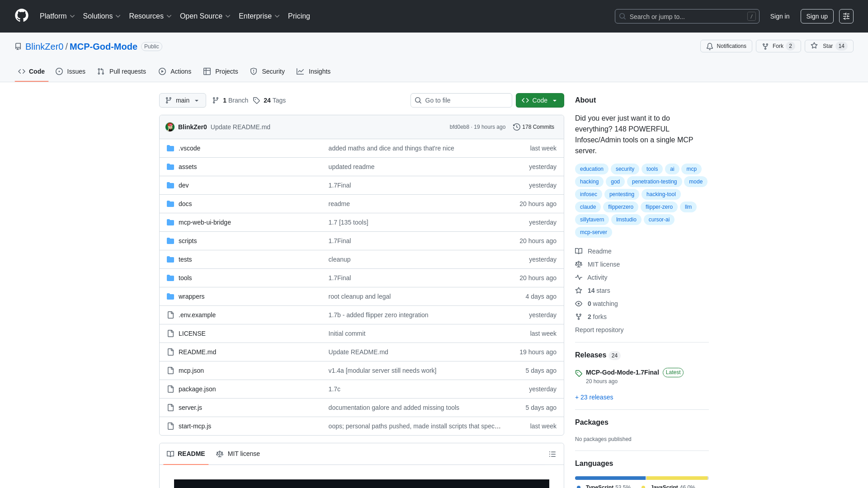Click the Sign up button
Viewport: 868px width, 488px height.
point(817,16)
